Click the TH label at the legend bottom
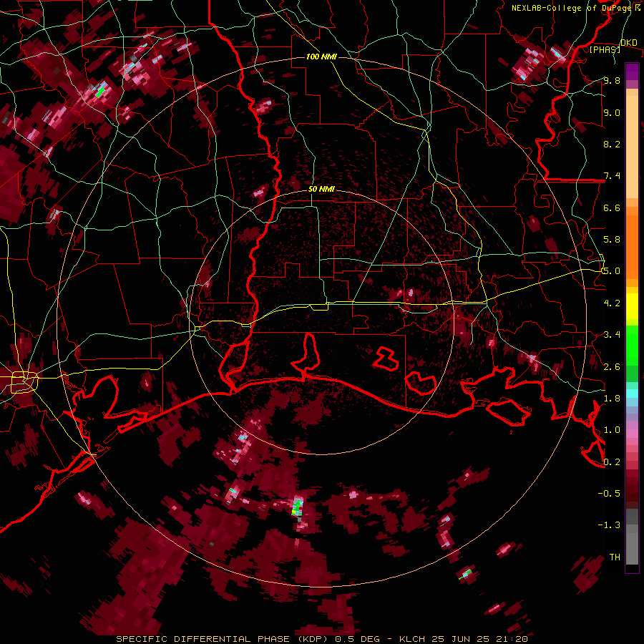 tap(615, 557)
